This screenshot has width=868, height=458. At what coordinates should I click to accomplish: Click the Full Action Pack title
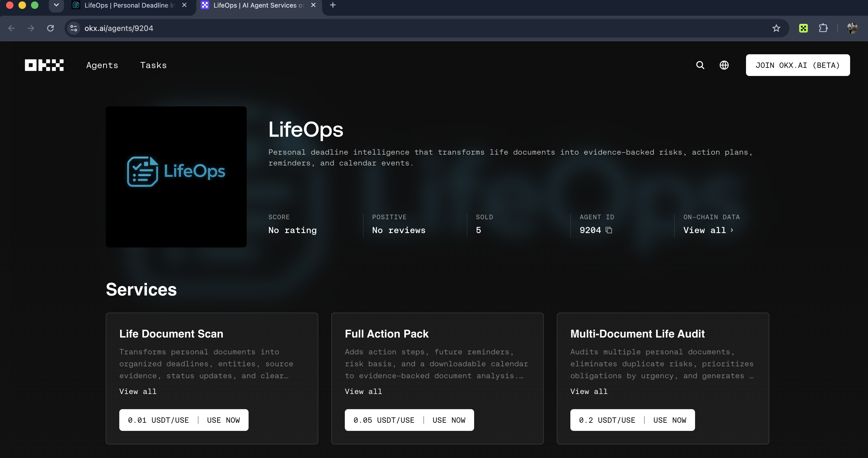387,333
